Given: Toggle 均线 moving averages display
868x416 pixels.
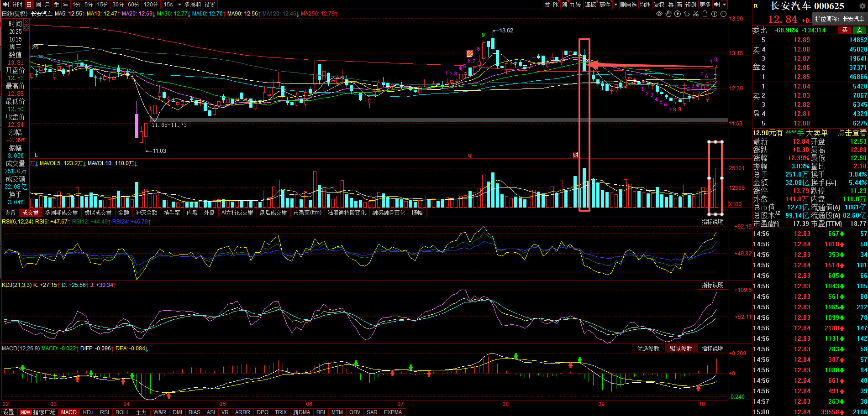Looking at the screenshot, I should click(645, 5).
